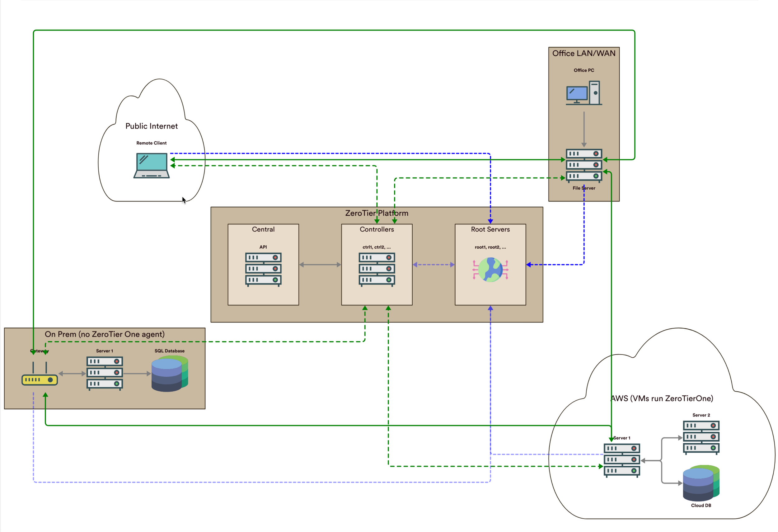Viewport: 778px width, 532px height.
Task: Select the Central API server icon
Action: (x=263, y=269)
